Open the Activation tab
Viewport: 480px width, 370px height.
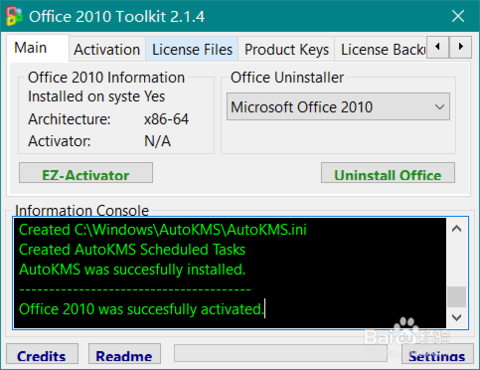pos(107,50)
